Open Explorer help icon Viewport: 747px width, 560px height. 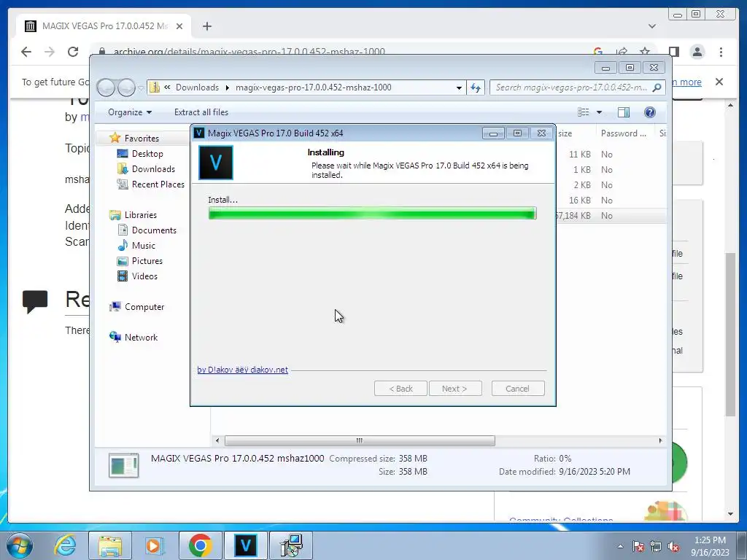tap(650, 112)
